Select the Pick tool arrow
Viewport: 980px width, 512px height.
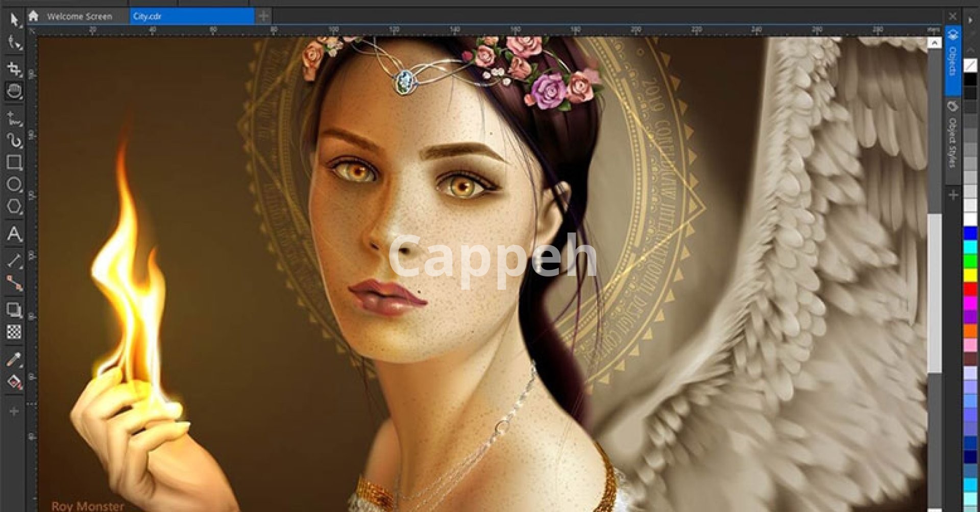[x=14, y=20]
